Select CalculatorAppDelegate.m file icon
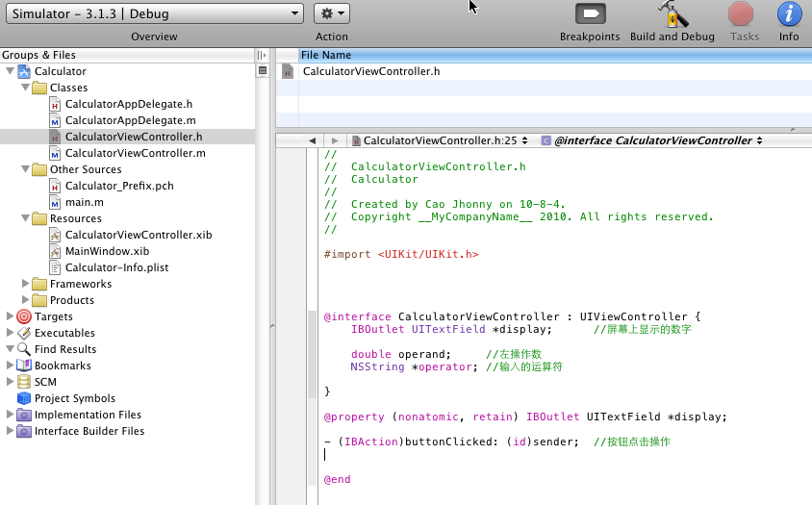This screenshot has width=812, height=505. click(x=55, y=120)
